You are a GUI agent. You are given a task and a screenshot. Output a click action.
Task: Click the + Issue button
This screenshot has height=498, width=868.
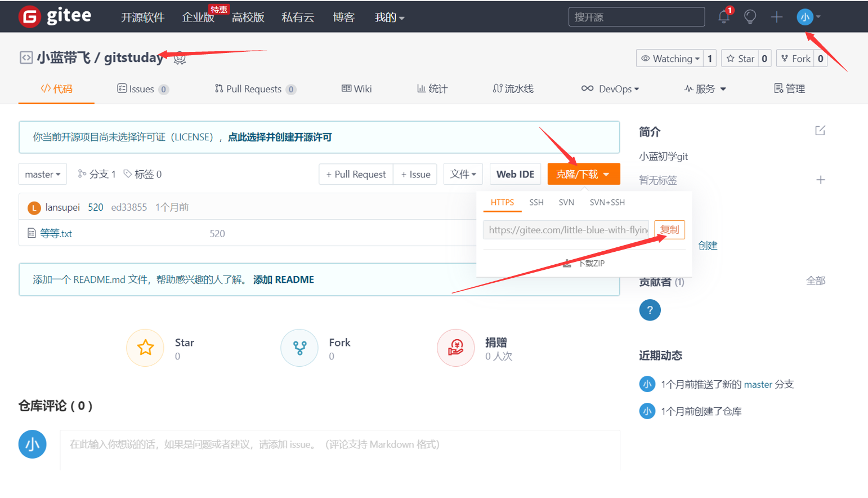click(415, 174)
